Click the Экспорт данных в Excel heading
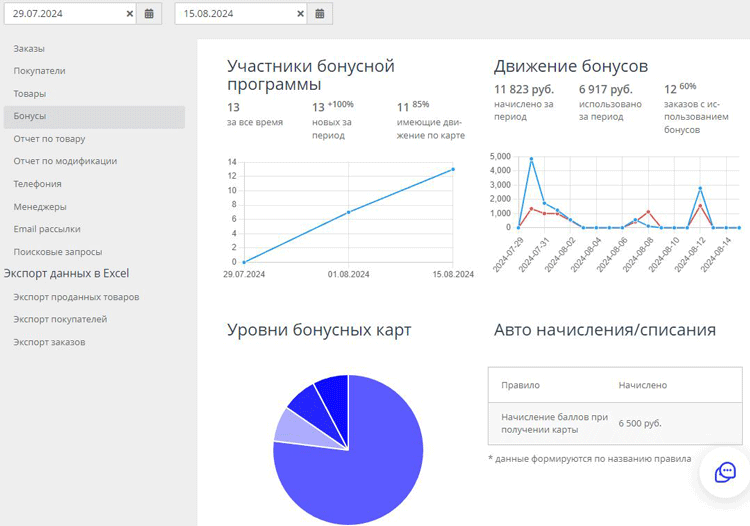This screenshot has height=526, width=750. click(66, 274)
